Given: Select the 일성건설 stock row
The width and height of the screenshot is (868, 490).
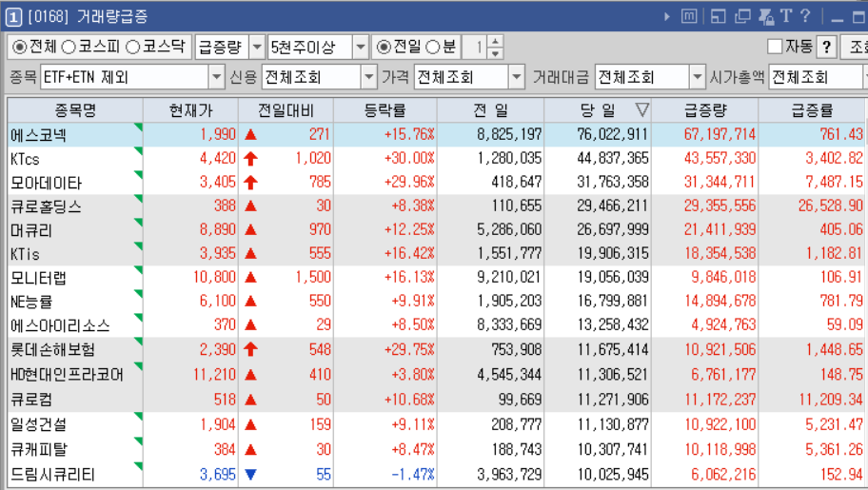Looking at the screenshot, I should (436, 424).
